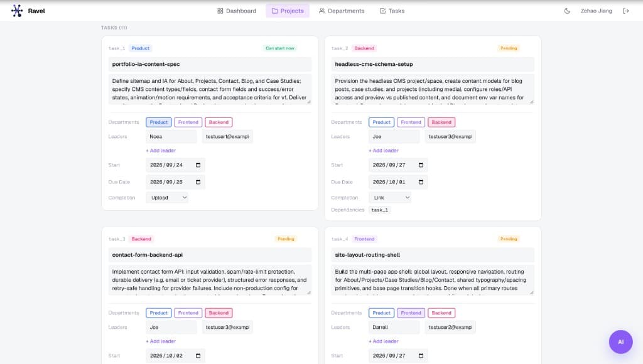This screenshot has width=643, height=364.
Task: Click leader email testuser3 field on task_2
Action: [x=450, y=137]
